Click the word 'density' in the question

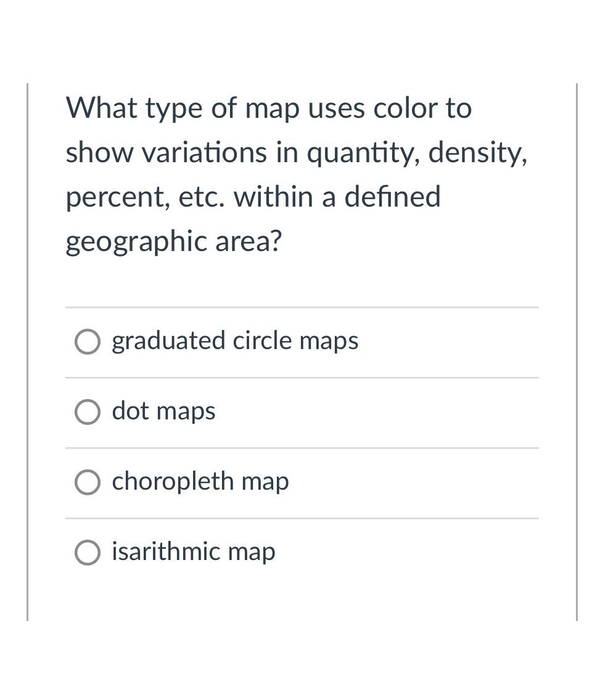478,154
